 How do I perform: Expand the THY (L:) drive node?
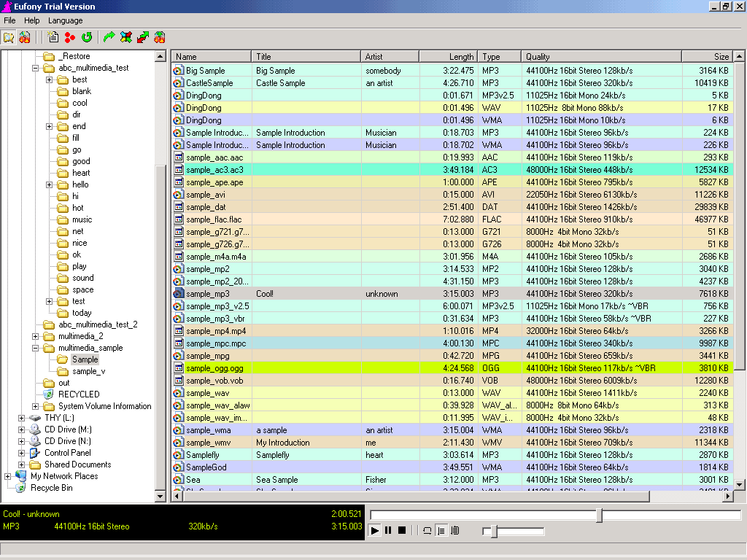21,418
